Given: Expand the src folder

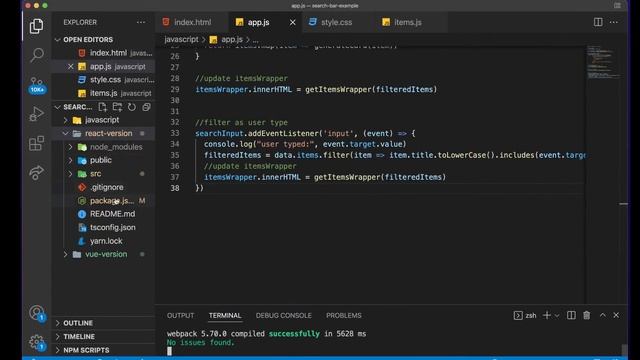Looking at the screenshot, I should (104, 173).
